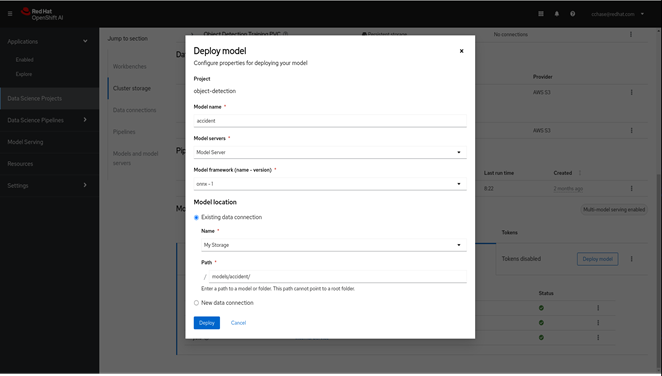The width and height of the screenshot is (662, 376).
Task: Click the '2 months ago' timestamp
Action: point(568,189)
